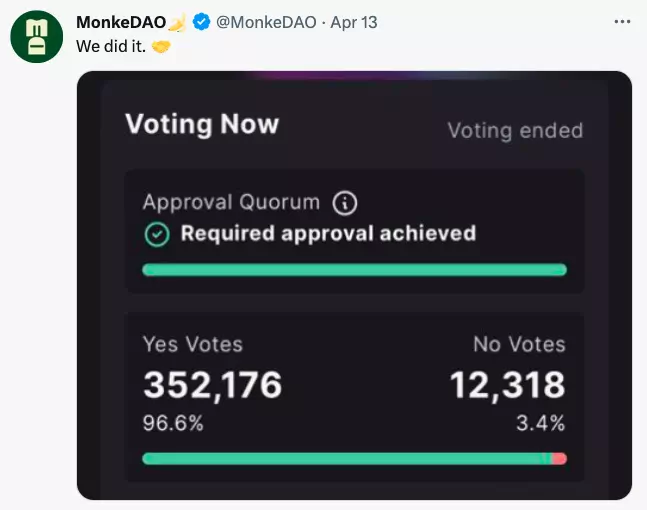Viewport: 647px width, 510px height.
Task: Click the "We did it." tweet text
Action: click(x=110, y=47)
